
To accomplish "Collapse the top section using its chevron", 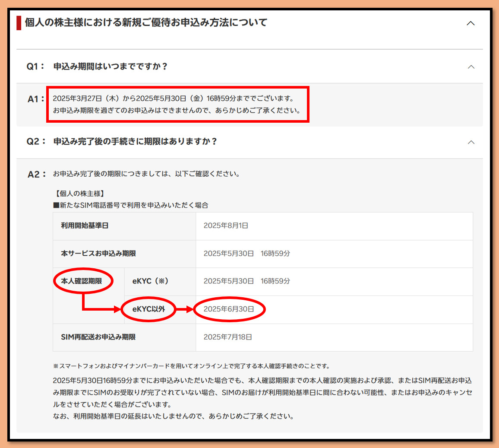I will pos(471,23).
